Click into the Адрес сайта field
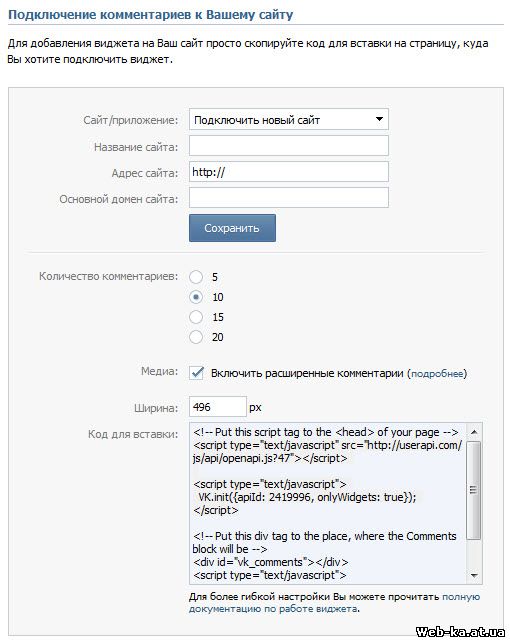510x642 pixels. (289, 172)
